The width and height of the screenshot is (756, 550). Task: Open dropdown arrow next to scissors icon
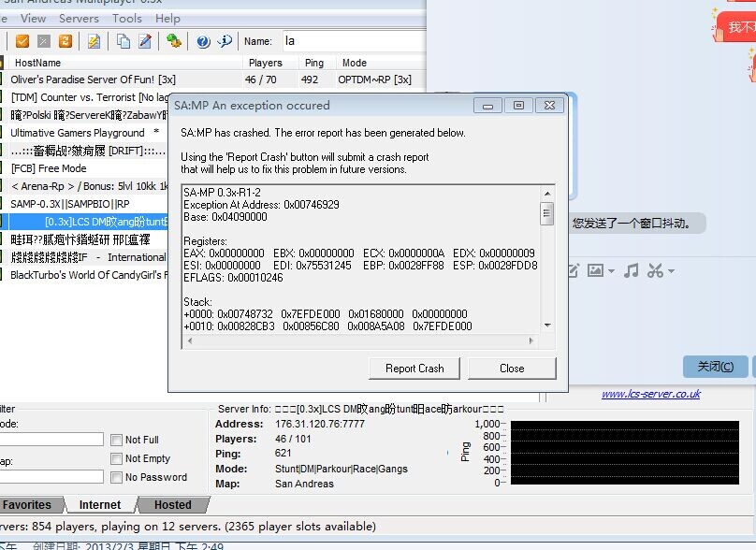pyautogui.click(x=671, y=271)
